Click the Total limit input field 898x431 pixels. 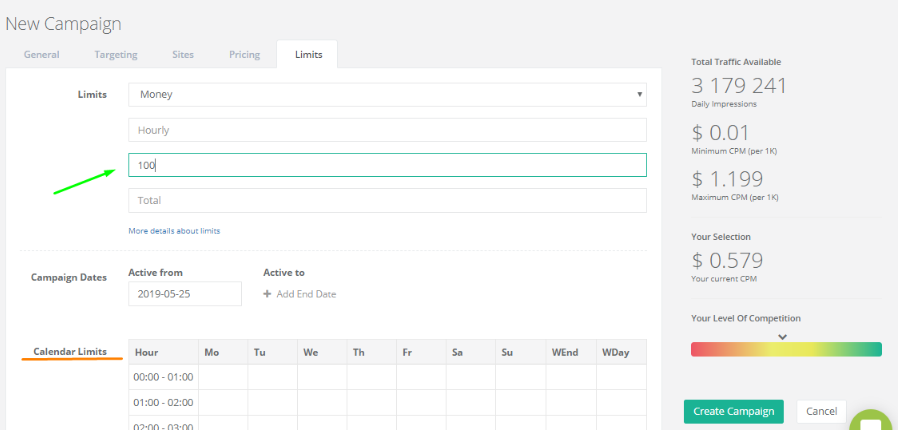click(387, 201)
